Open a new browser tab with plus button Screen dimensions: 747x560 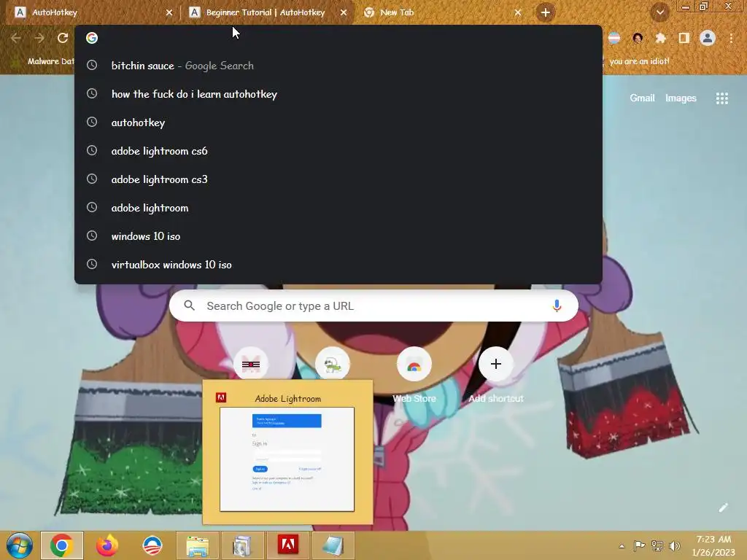click(546, 12)
